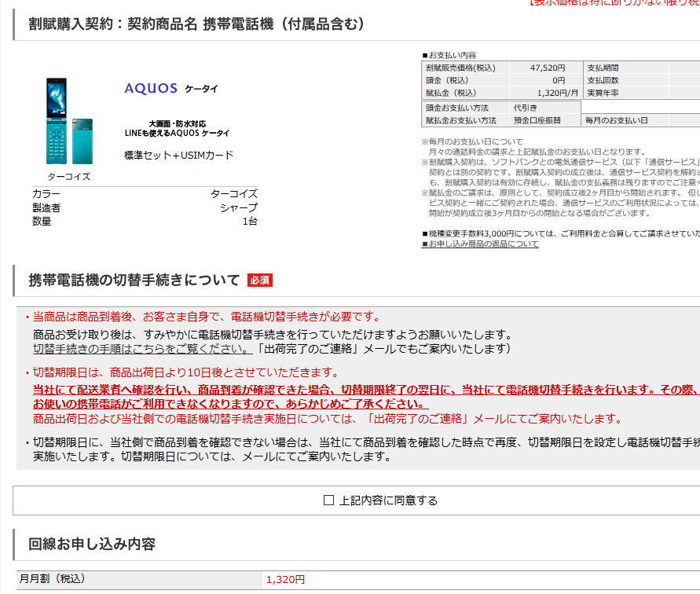This screenshot has height=594, width=700.
Task: Click the AQUOS ケータイ logo
Action: point(171,89)
